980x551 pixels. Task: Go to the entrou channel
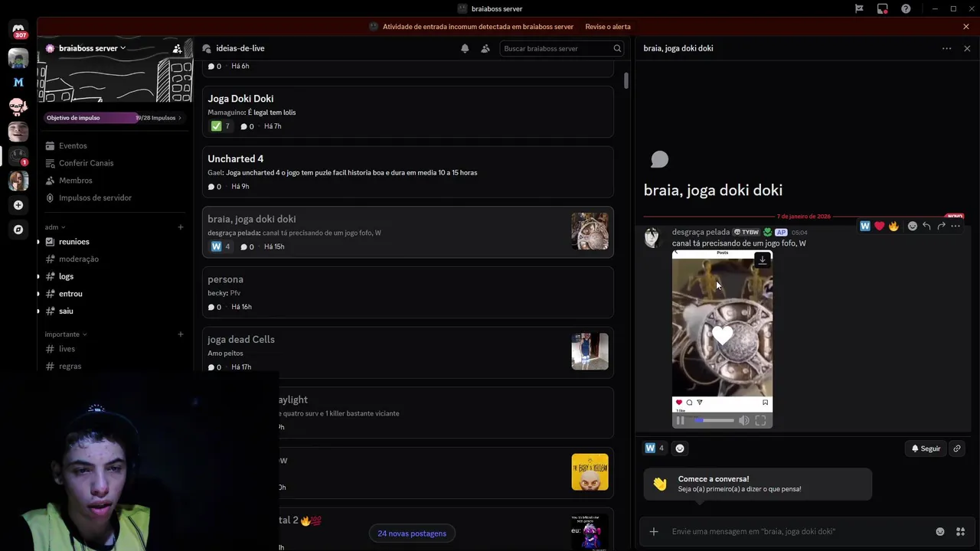pos(115,294)
